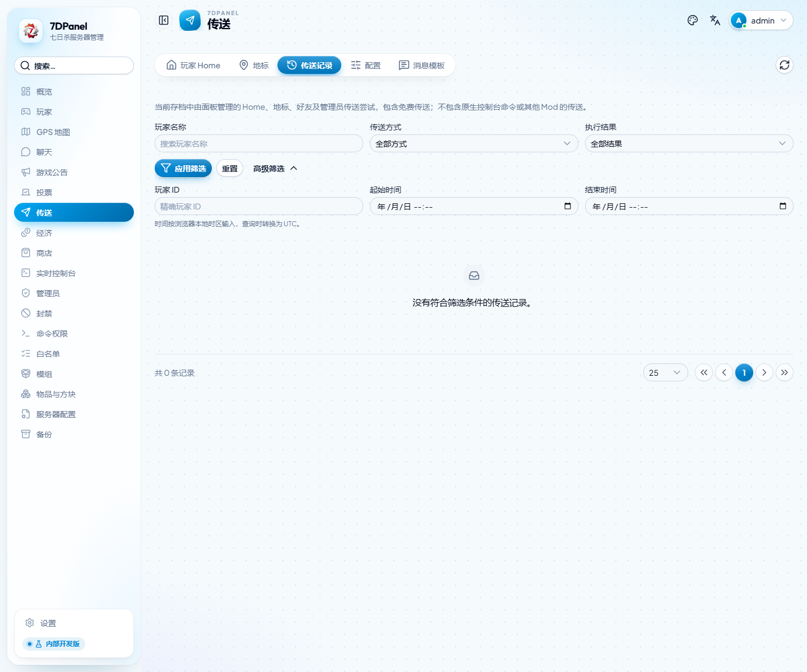The image size is (807, 672).
Task: Open 备份 backup page
Action: [x=74, y=435]
